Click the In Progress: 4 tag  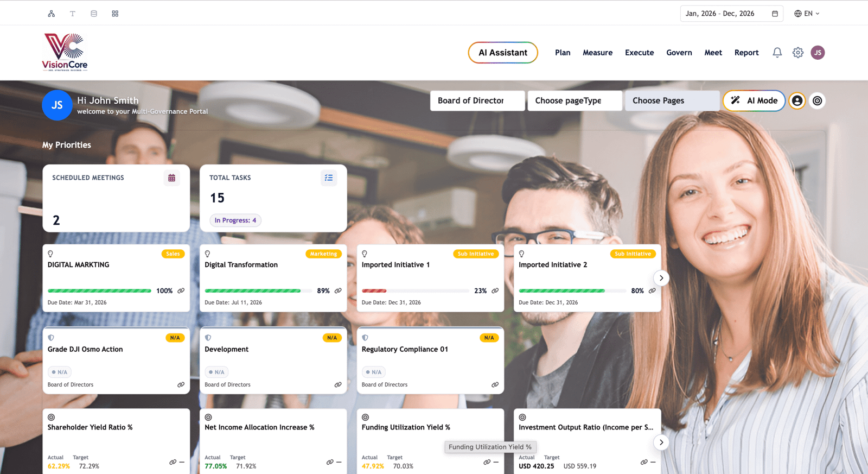pyautogui.click(x=235, y=220)
